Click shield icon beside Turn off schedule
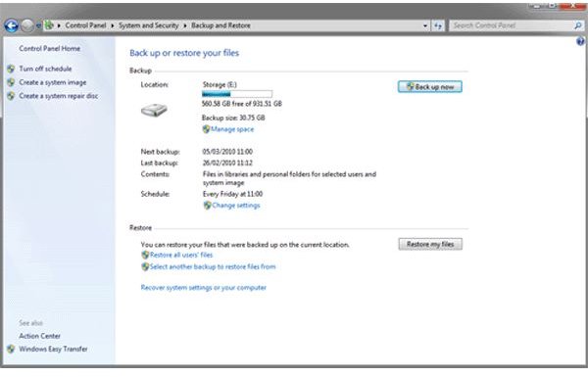Image resolution: width=588 pixels, height=377 pixels. (x=11, y=69)
